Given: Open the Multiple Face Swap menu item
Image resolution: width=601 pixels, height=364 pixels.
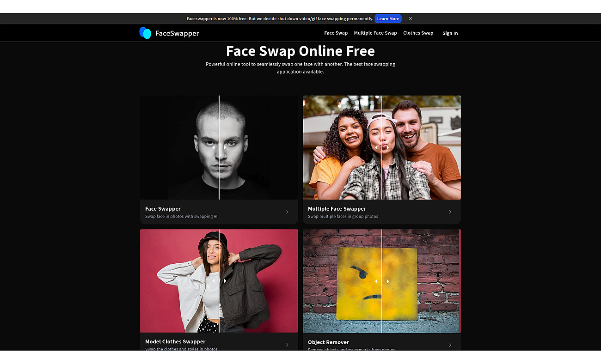Looking at the screenshot, I should click(375, 33).
